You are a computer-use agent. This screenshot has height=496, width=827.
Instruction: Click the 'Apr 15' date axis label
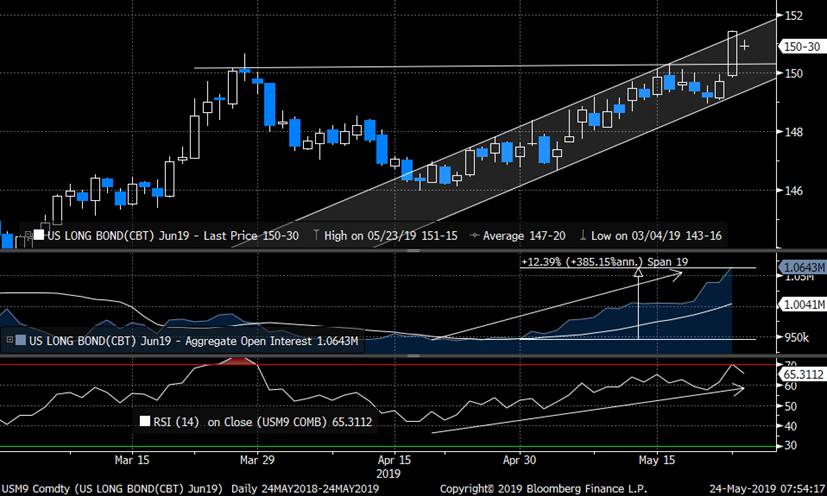(394, 460)
